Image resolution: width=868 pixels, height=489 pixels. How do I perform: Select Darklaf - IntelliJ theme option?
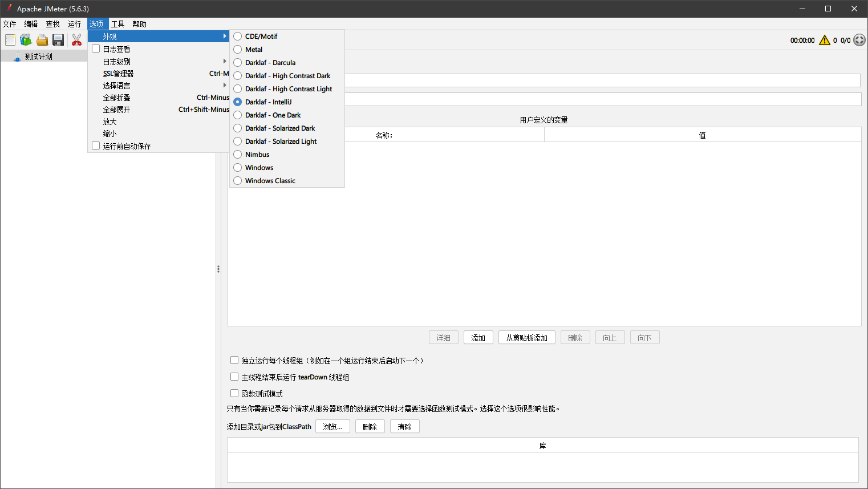(287, 102)
